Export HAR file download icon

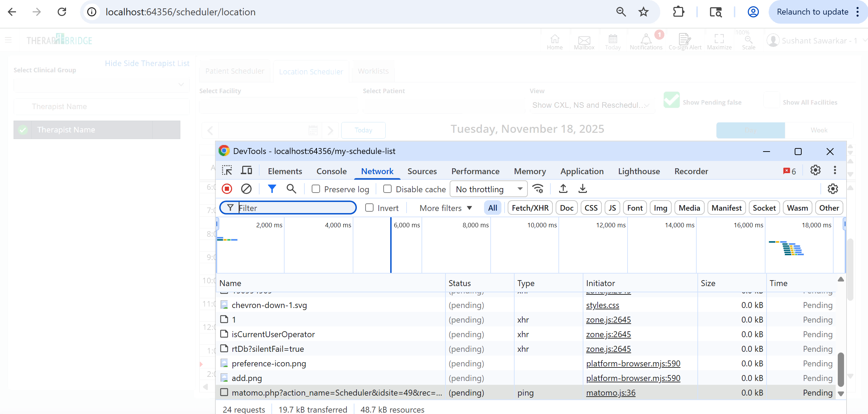[583, 189]
